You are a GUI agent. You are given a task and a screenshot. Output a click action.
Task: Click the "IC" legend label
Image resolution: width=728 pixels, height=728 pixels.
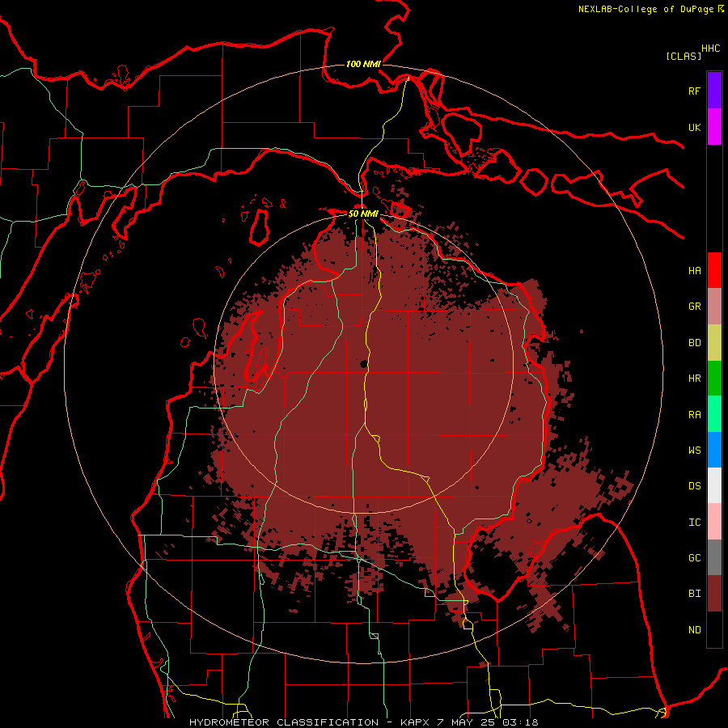(694, 523)
